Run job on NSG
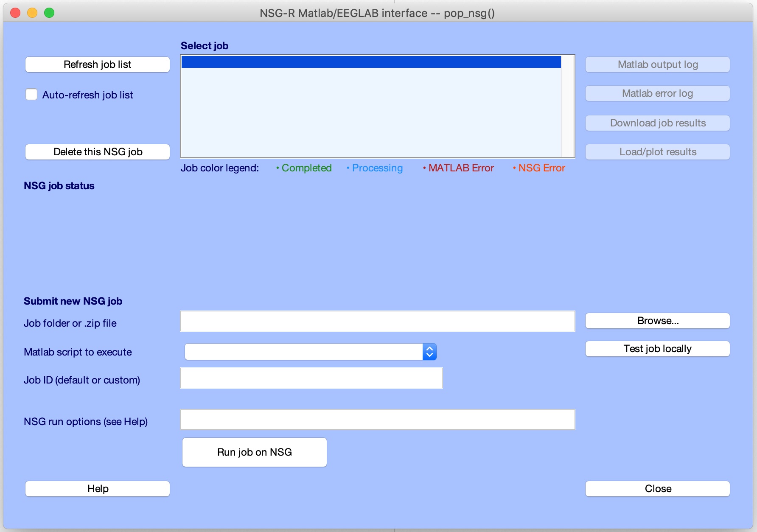 (x=255, y=452)
